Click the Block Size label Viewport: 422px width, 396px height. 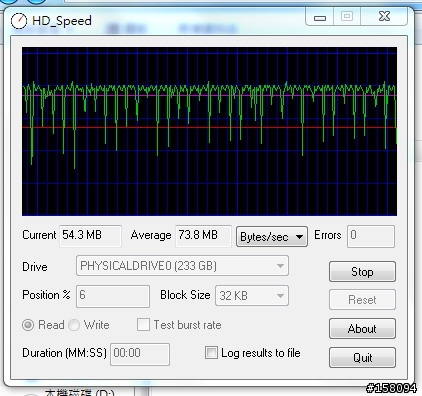(185, 295)
